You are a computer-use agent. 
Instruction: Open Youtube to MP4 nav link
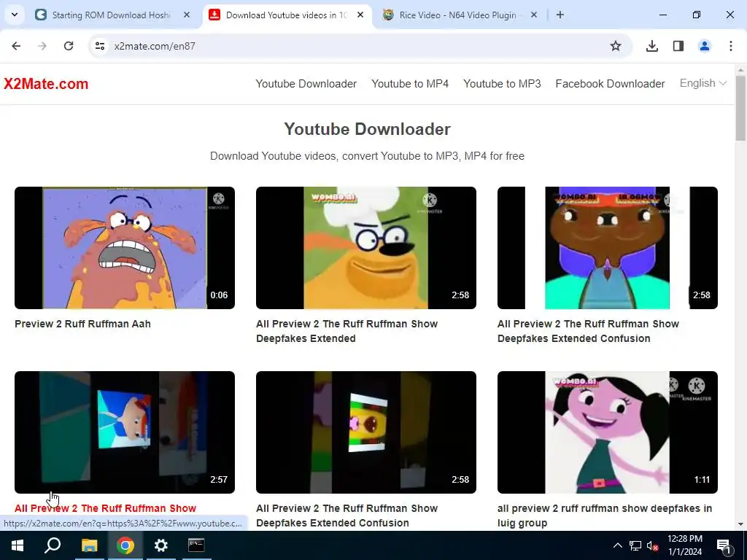tap(410, 84)
